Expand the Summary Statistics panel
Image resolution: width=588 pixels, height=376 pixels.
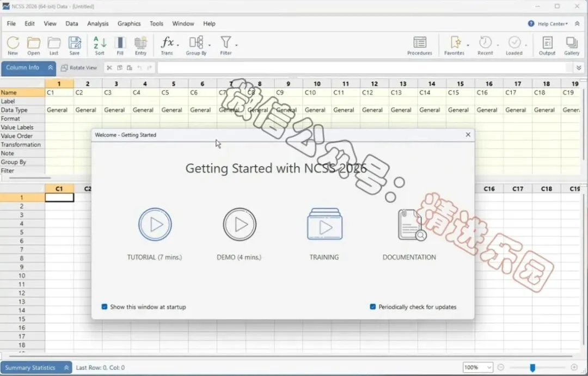[x=66, y=368]
